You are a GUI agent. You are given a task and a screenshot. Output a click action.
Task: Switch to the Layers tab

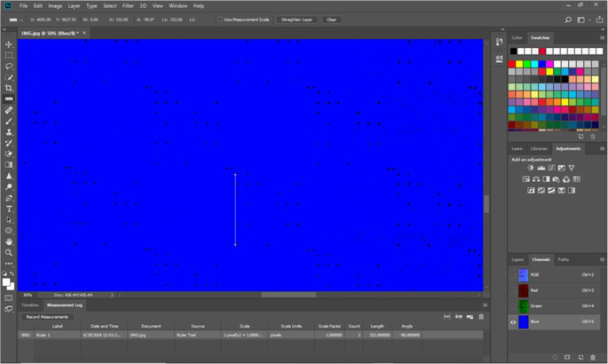pyautogui.click(x=517, y=259)
